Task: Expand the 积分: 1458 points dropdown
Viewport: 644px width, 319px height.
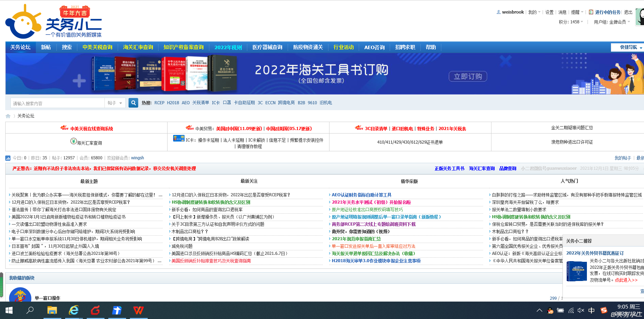Action: point(571,22)
